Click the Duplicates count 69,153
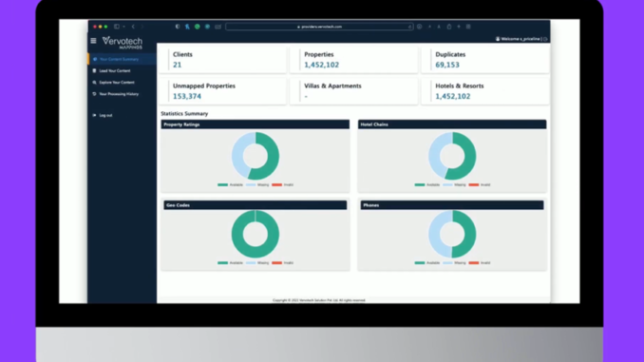Viewport: 644px width, 362px height. click(x=447, y=65)
